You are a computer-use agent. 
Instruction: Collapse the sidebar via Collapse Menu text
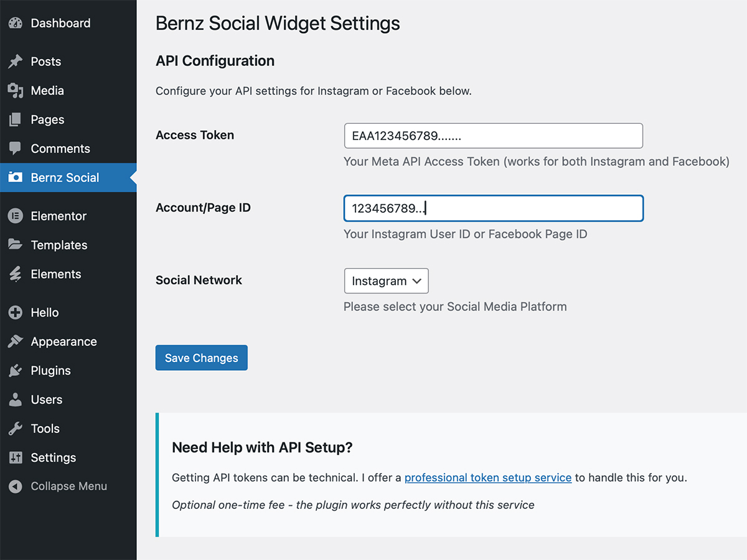coord(69,487)
